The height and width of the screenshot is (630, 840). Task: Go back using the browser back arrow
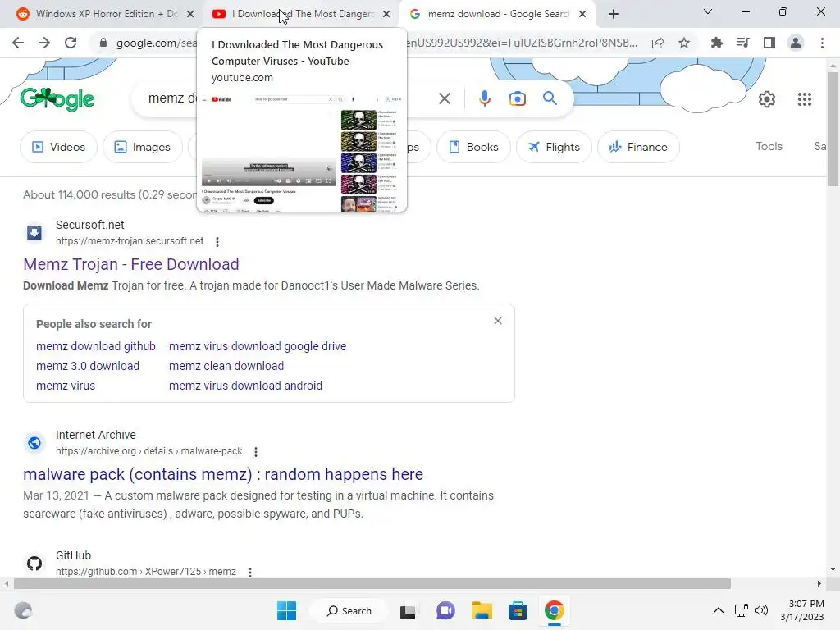[18, 43]
